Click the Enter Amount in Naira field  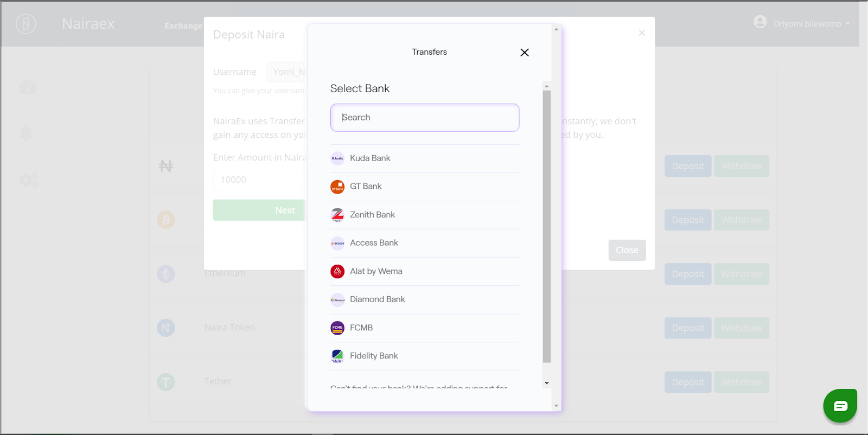pyautogui.click(x=259, y=180)
